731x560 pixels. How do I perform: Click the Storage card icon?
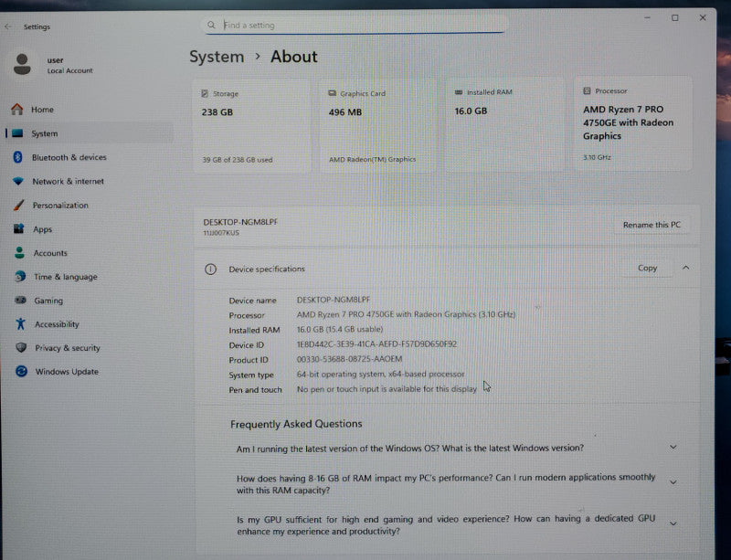point(205,94)
